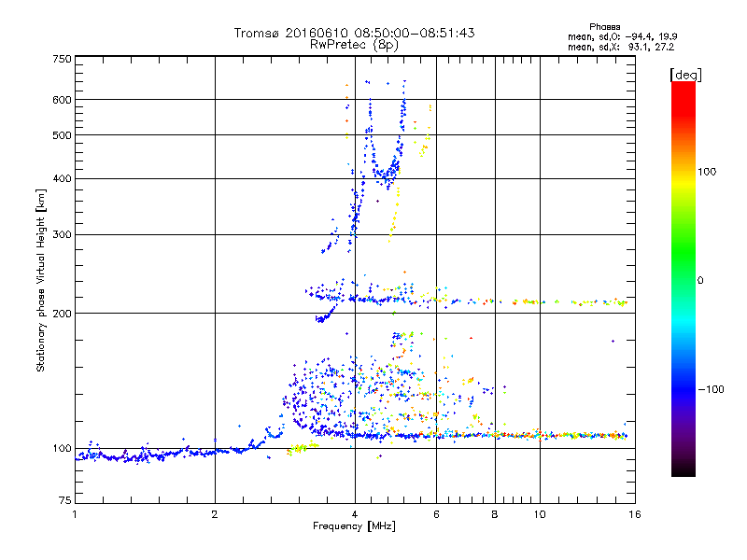Click the plot title "Tromsø 20160610 08:50:00-08:51:43"
Image resolution: width=747 pixels, height=560 pixels.
point(354,33)
